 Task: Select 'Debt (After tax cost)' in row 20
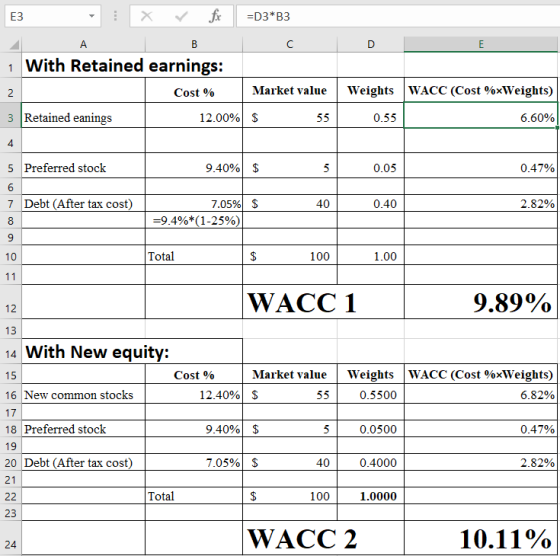tap(83, 462)
